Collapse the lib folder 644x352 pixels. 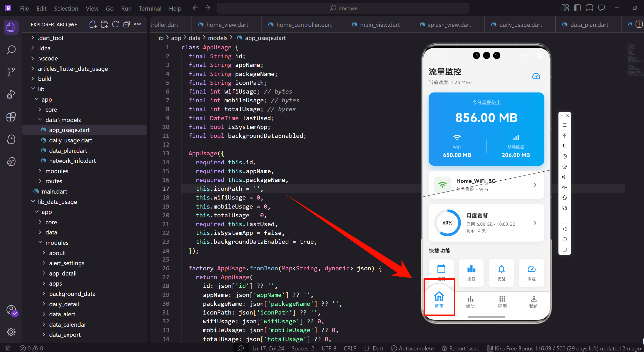click(84, 89)
